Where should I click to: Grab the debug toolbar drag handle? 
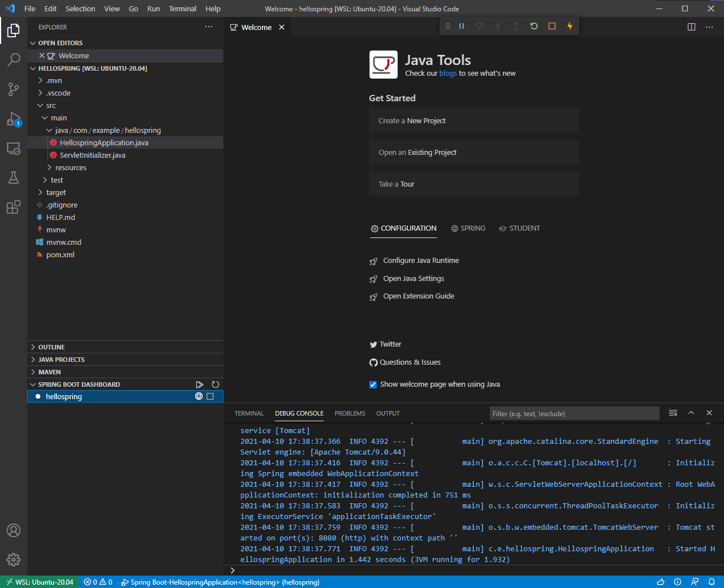pos(448,26)
